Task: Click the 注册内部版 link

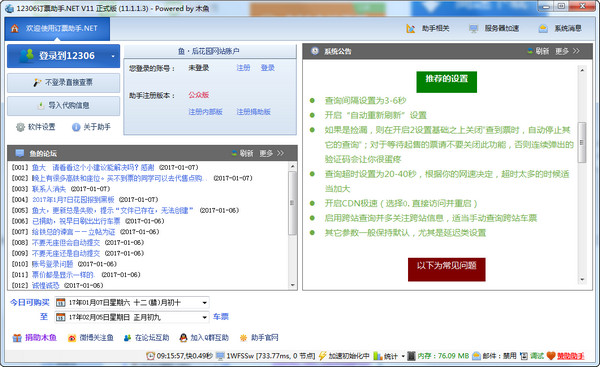Action: [x=205, y=112]
